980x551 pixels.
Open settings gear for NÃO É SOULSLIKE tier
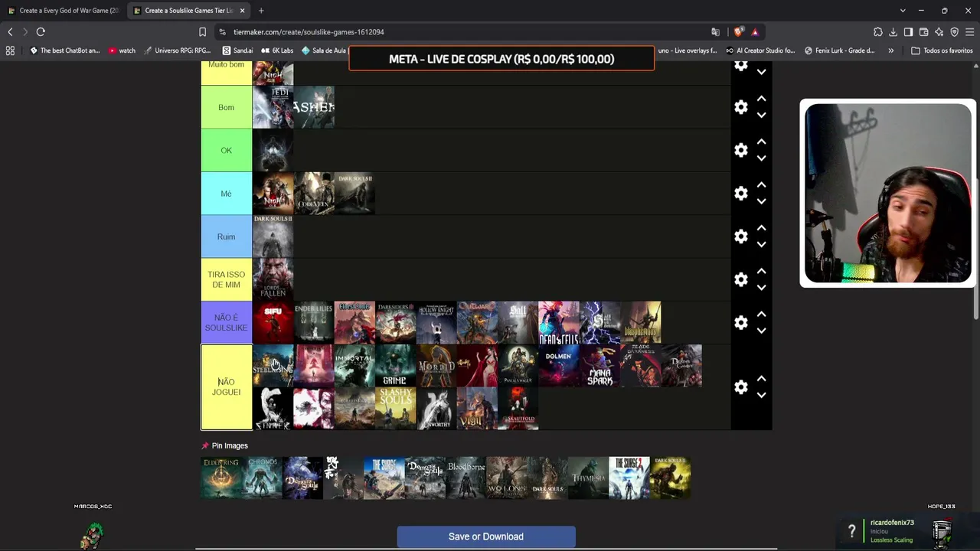point(740,323)
